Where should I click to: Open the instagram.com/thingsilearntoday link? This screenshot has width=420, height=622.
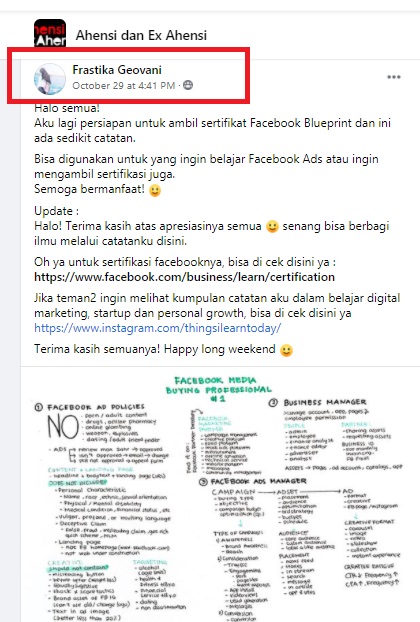pos(157,328)
